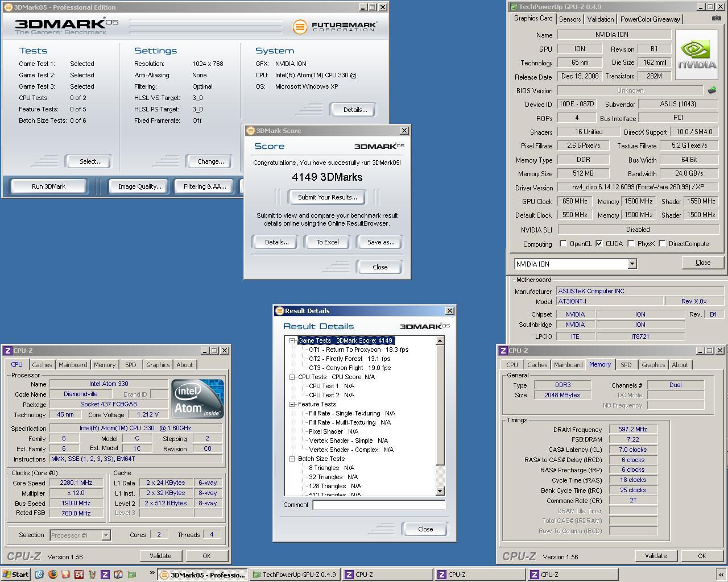Switch to TechPowerUp GPU-Z taskbar button

click(x=295, y=575)
